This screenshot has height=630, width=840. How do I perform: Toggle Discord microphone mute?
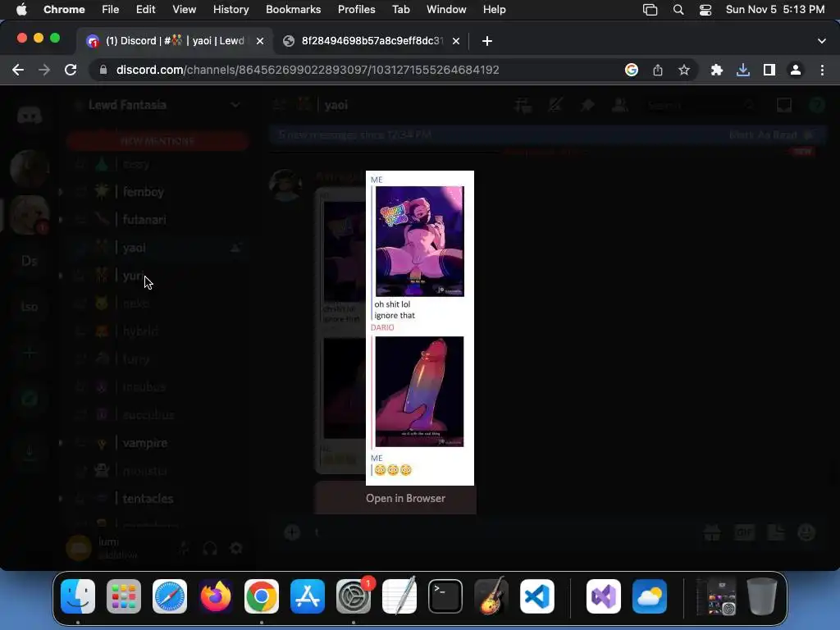(x=185, y=549)
